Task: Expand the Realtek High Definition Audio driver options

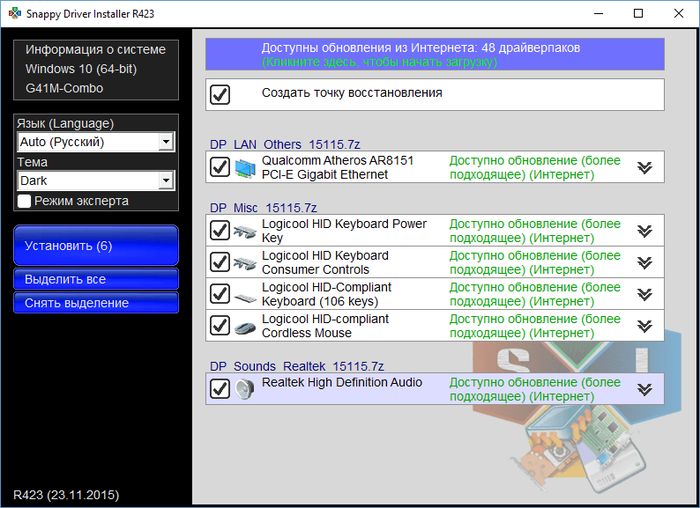Action: [x=645, y=389]
